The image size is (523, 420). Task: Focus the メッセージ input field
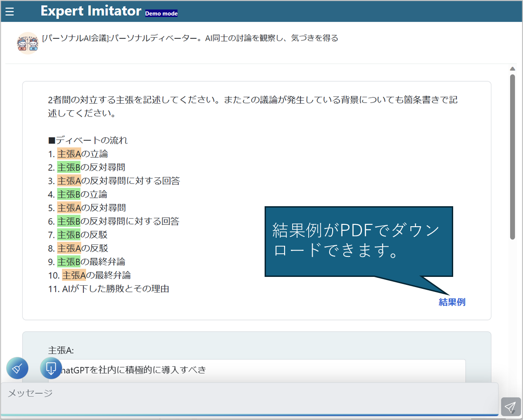coord(249,399)
